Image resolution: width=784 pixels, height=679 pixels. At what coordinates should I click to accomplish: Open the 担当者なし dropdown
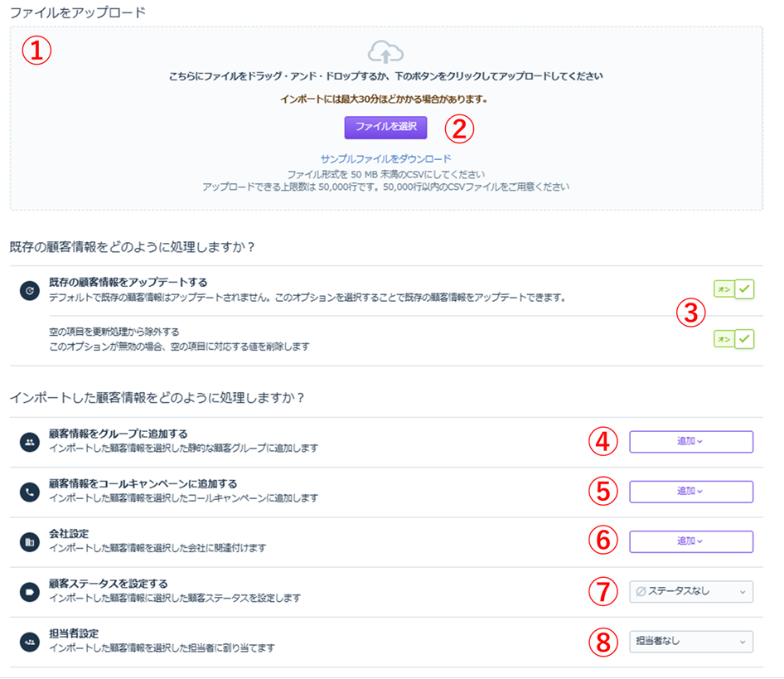point(691,642)
